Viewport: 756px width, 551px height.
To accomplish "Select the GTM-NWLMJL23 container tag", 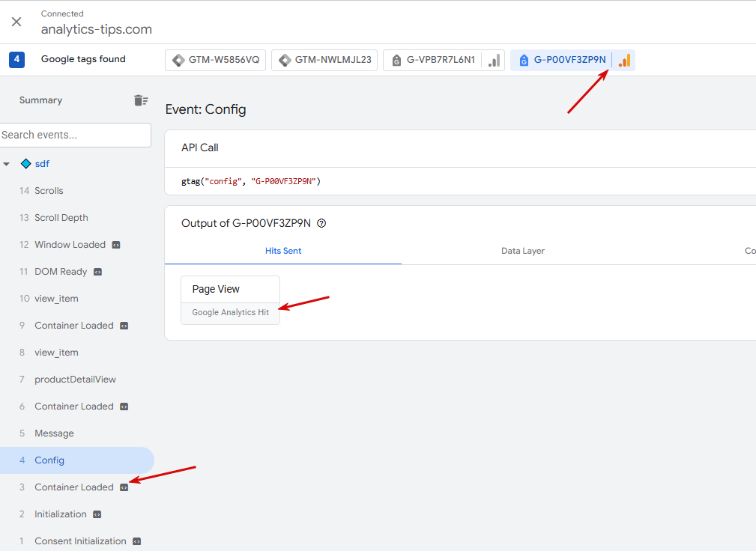I will pos(324,60).
